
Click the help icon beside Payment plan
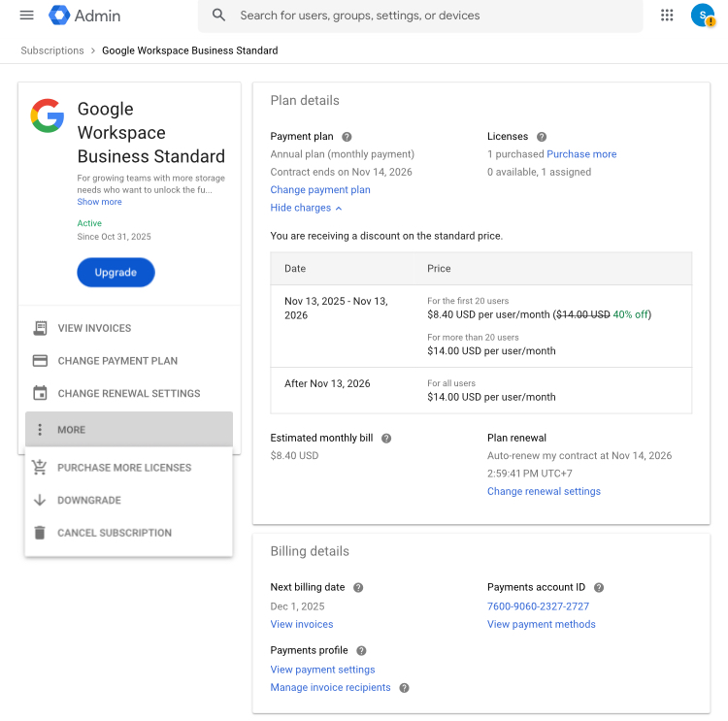[x=347, y=137]
